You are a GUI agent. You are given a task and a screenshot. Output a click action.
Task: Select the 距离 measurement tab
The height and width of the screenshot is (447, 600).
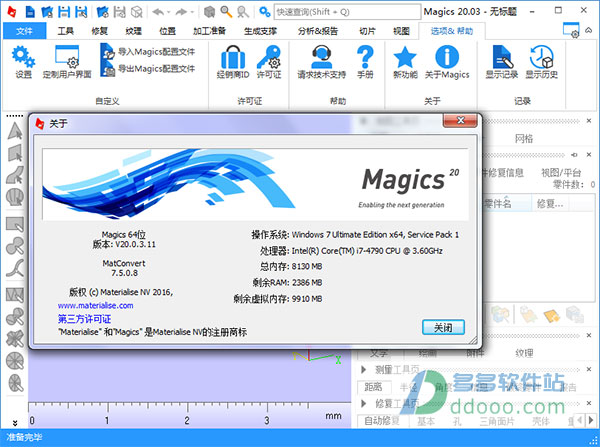tap(373, 387)
